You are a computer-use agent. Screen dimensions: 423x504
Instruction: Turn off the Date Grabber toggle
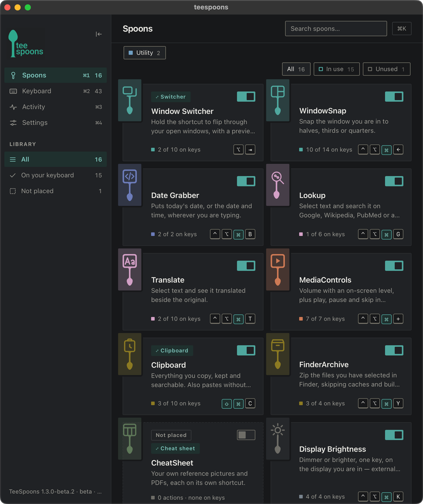[246, 181]
